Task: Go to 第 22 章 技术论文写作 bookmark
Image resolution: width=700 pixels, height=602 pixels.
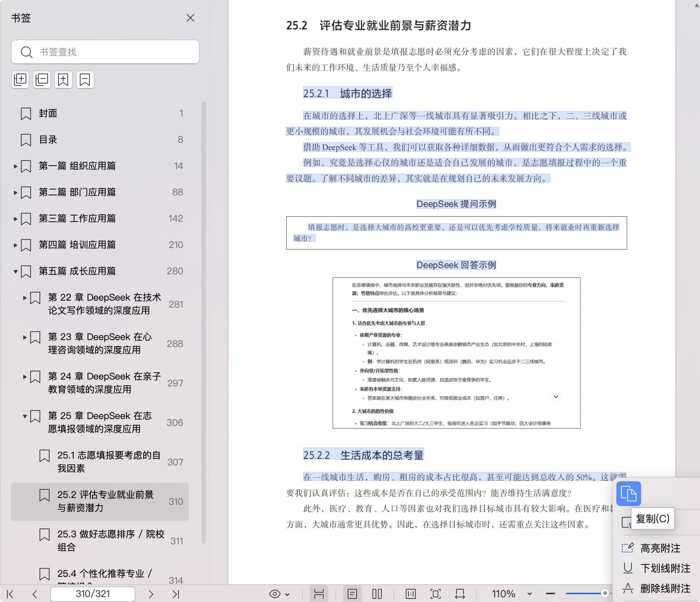Action: (x=105, y=304)
